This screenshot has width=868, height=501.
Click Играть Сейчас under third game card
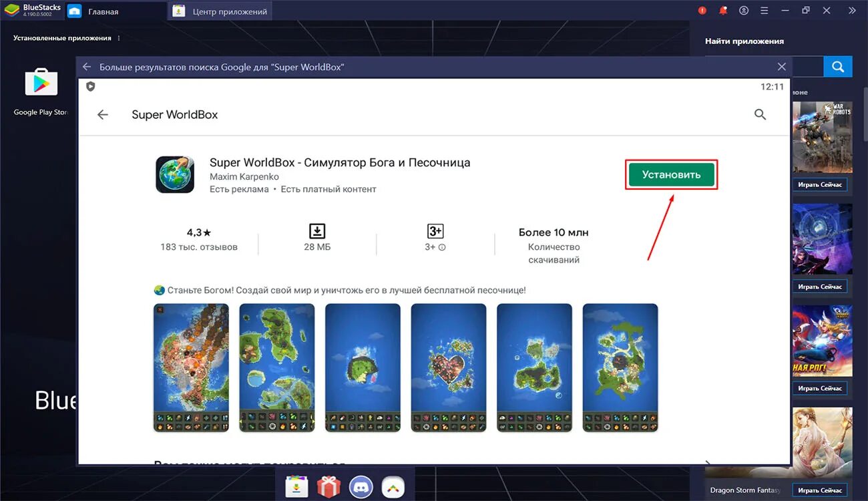(820, 388)
